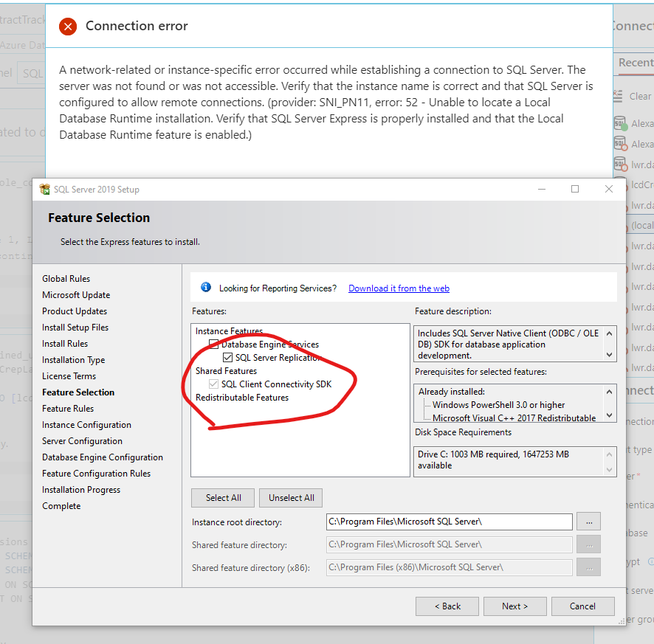The width and height of the screenshot is (654, 644).
Task: Select the Server Configuration step
Action: pos(82,441)
